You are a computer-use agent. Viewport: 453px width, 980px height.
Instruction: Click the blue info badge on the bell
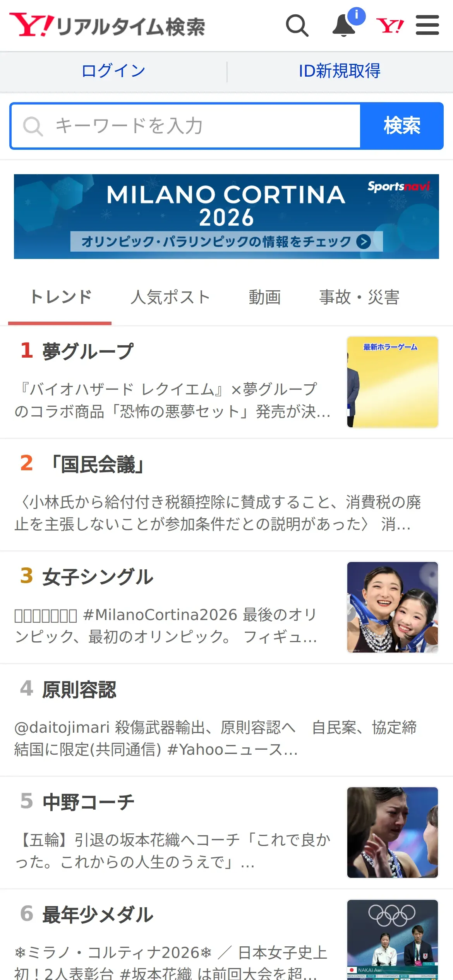click(x=356, y=16)
